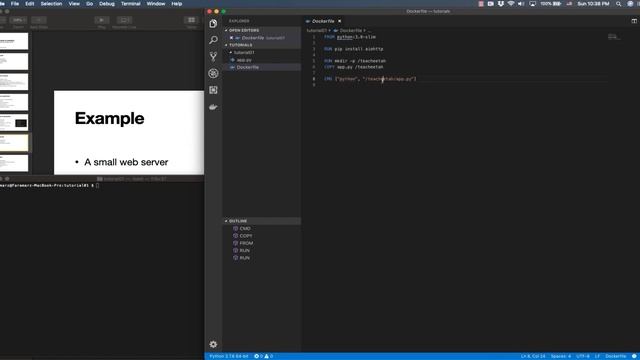Click the volume icon in menu bar
The height and width of the screenshot is (360, 640).
click(x=521, y=4)
